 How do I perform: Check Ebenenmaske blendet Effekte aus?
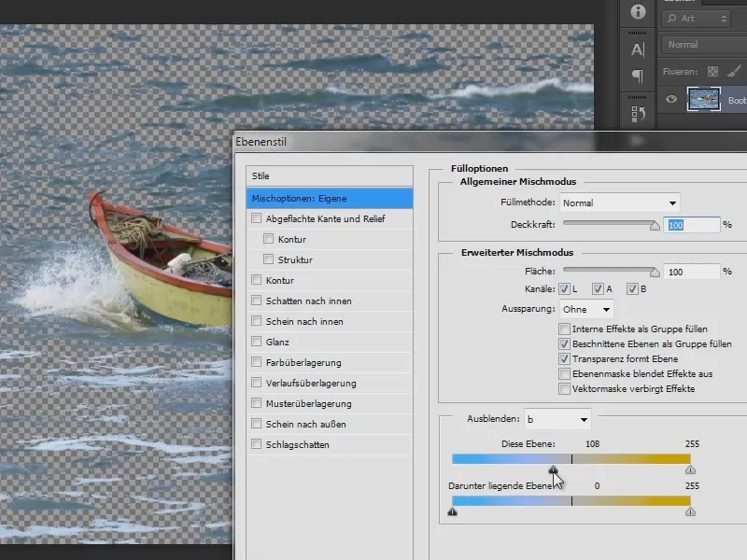pos(565,373)
